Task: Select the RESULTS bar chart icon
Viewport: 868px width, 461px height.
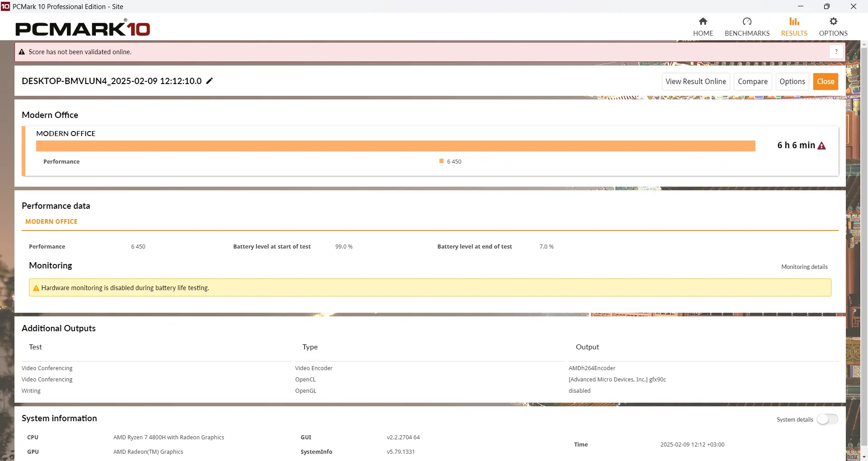Action: pyautogui.click(x=794, y=21)
